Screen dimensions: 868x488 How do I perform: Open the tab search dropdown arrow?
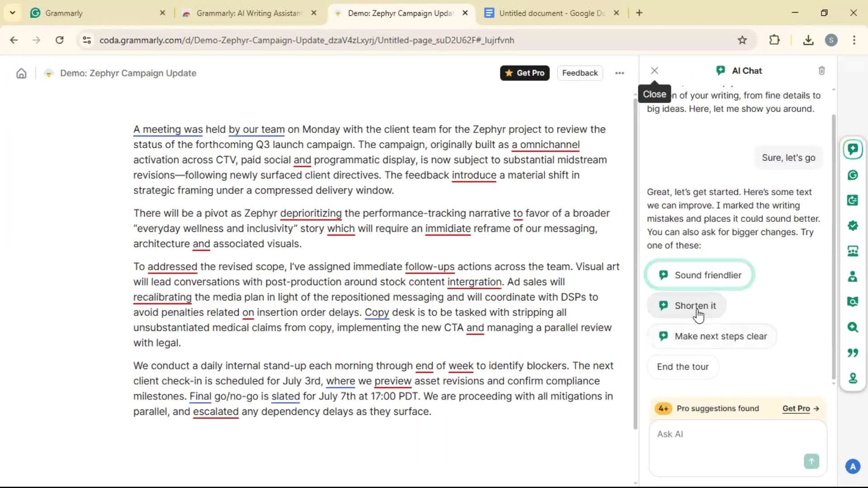point(12,13)
